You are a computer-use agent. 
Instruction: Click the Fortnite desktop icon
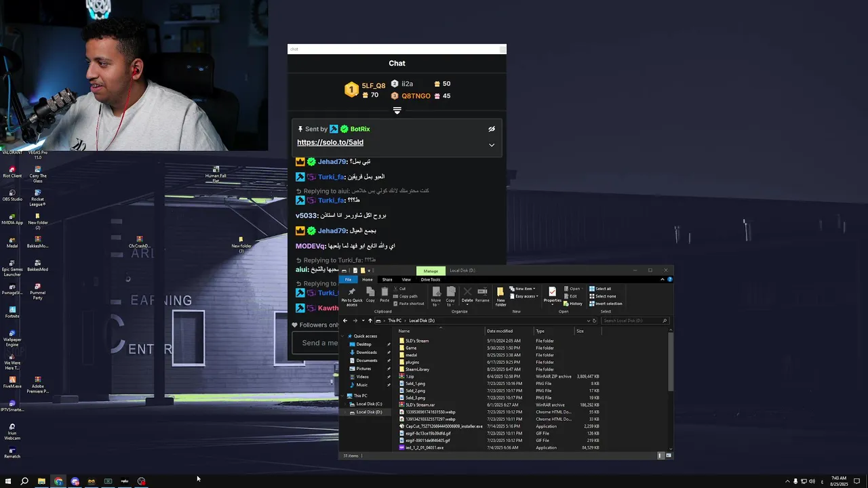click(12, 311)
